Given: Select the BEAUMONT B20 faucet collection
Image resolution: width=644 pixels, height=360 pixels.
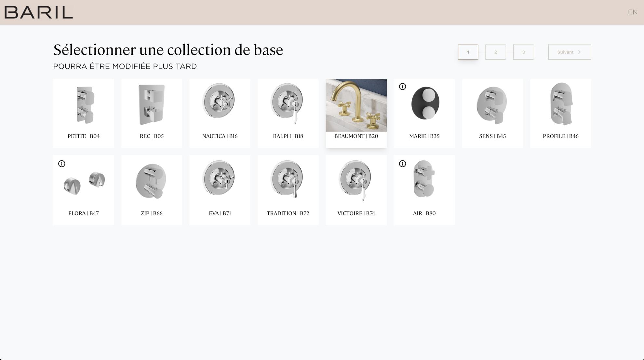Looking at the screenshot, I should [356, 113].
